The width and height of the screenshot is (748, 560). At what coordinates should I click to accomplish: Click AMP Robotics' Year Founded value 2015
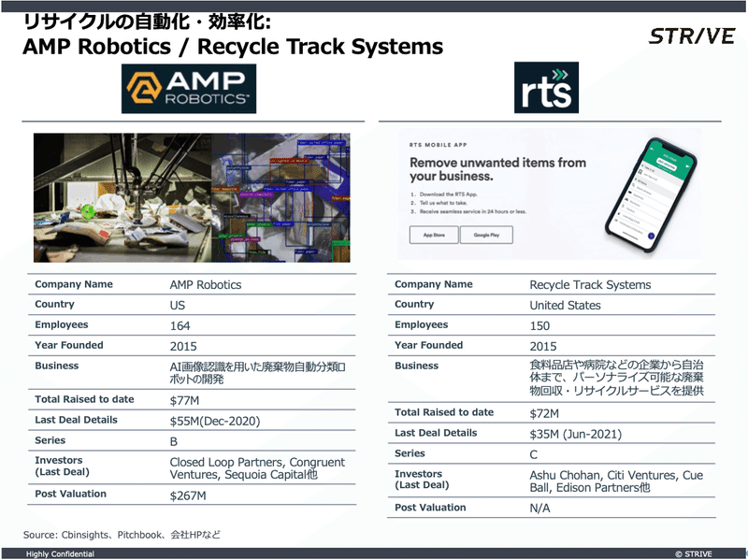click(183, 346)
